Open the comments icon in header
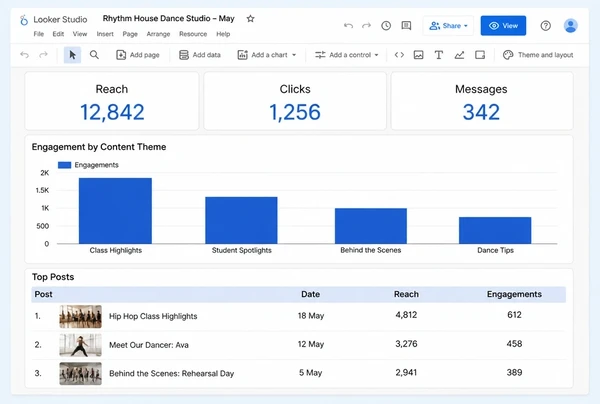600x404 pixels. click(406, 26)
